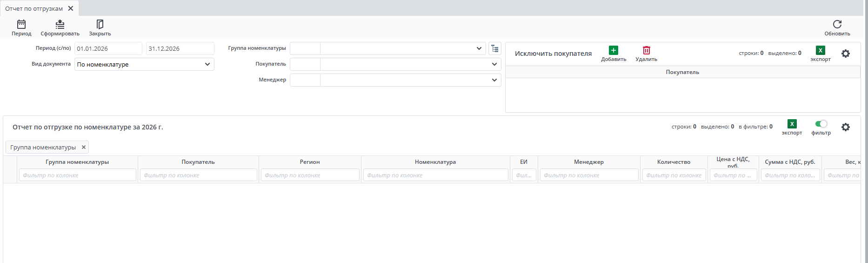Click the Обновить refresh icon
Viewport: 868px width, 263px height.
[x=837, y=24]
